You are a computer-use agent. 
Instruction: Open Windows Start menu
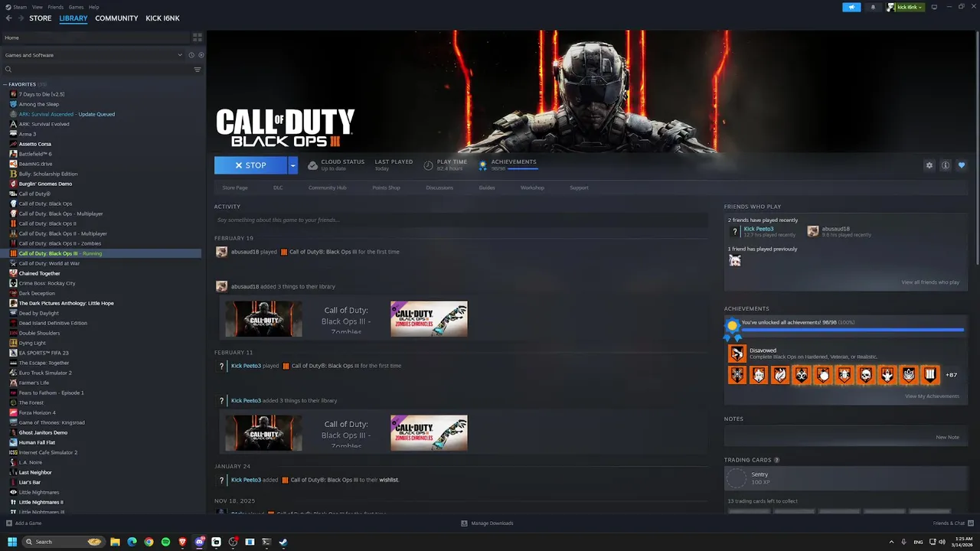point(12,542)
